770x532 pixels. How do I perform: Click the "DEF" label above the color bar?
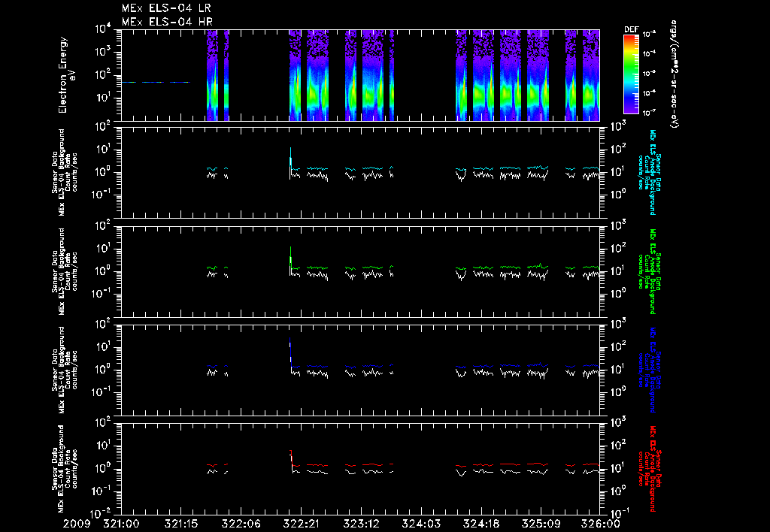pos(631,29)
